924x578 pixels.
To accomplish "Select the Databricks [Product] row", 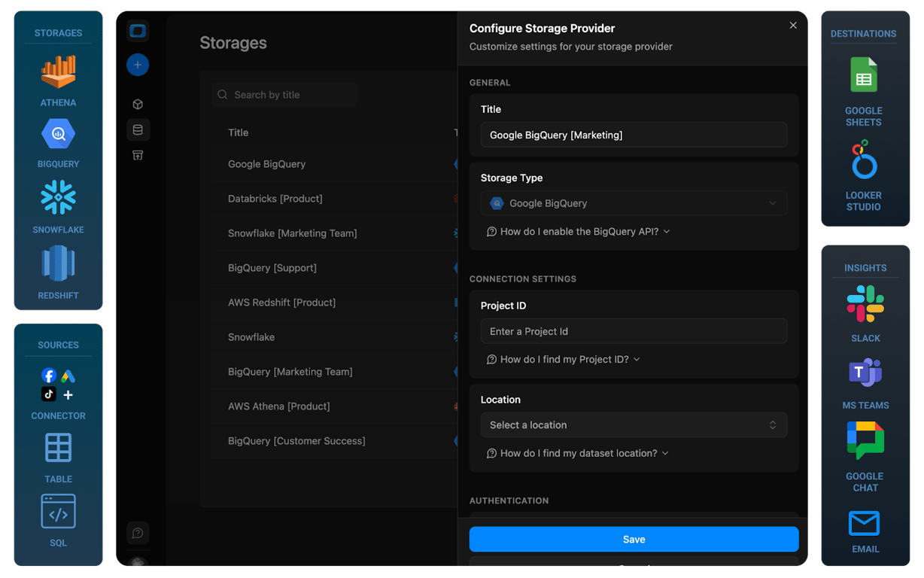I will (334, 199).
